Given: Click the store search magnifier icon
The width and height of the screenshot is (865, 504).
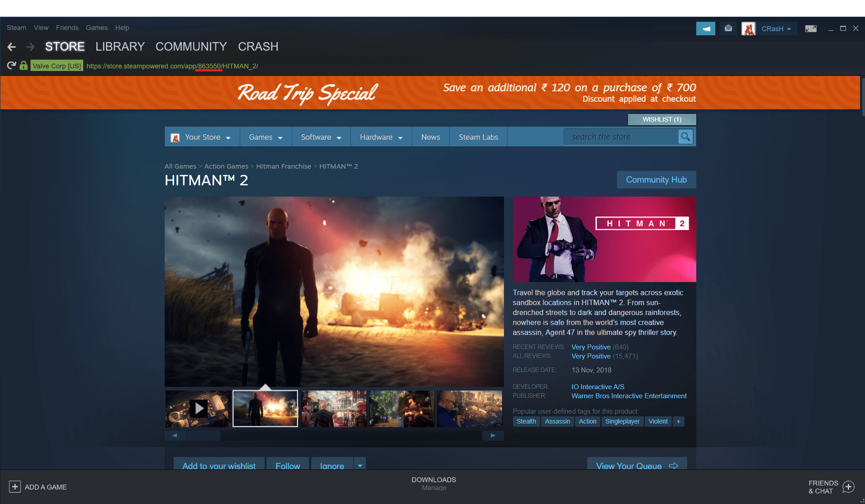Looking at the screenshot, I should coord(685,137).
